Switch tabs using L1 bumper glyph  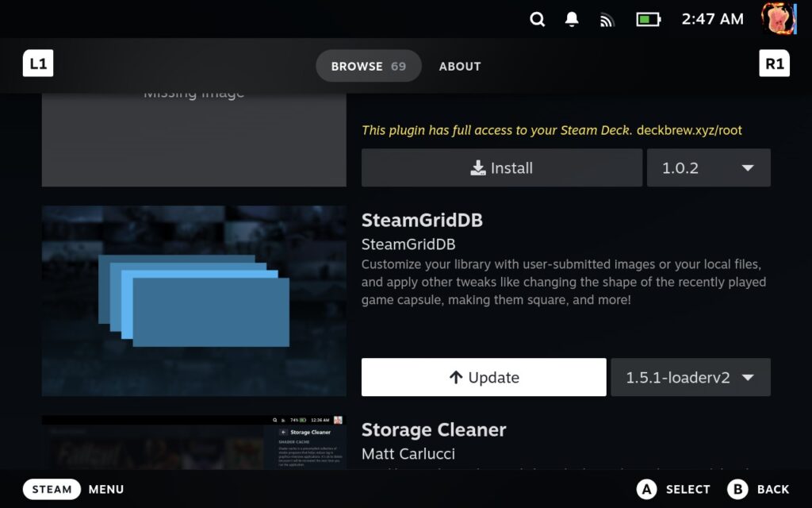click(x=38, y=63)
